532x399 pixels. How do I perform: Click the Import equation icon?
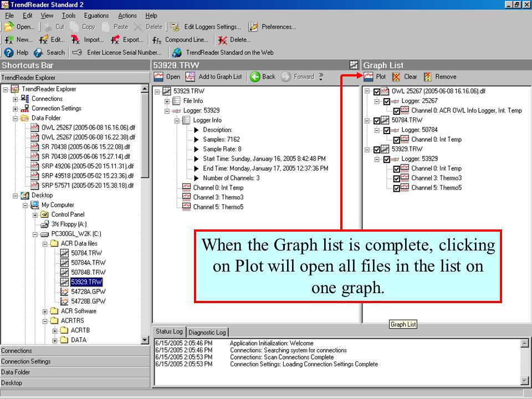[76, 40]
